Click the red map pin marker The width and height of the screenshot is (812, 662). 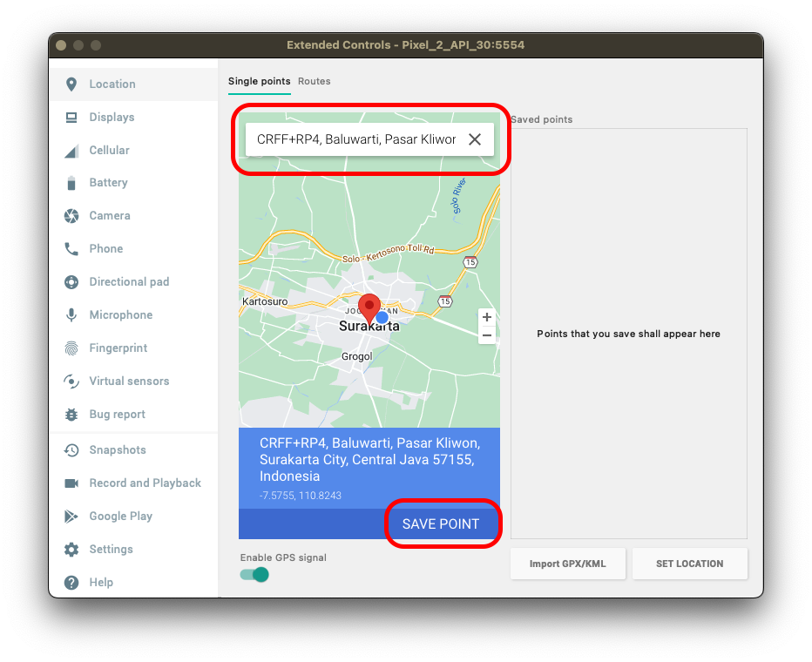tap(370, 308)
